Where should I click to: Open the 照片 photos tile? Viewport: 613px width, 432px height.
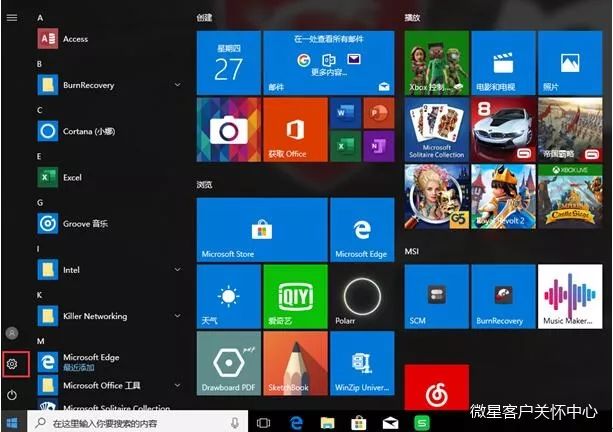(570, 63)
